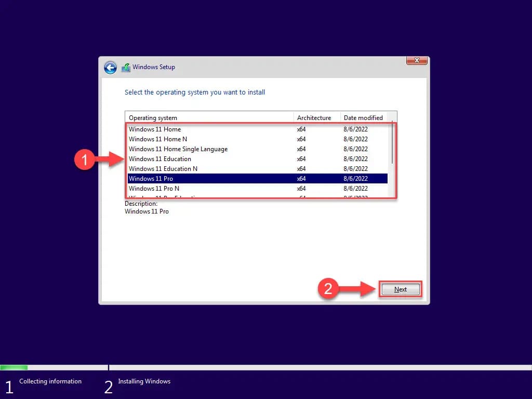This screenshot has height=399, width=532.
Task: Click the Windows Setup title bar icon
Action: pyautogui.click(x=126, y=68)
